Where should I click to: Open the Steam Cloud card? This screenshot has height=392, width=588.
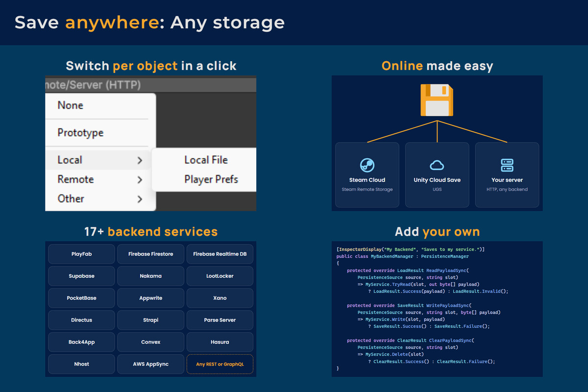point(367,174)
